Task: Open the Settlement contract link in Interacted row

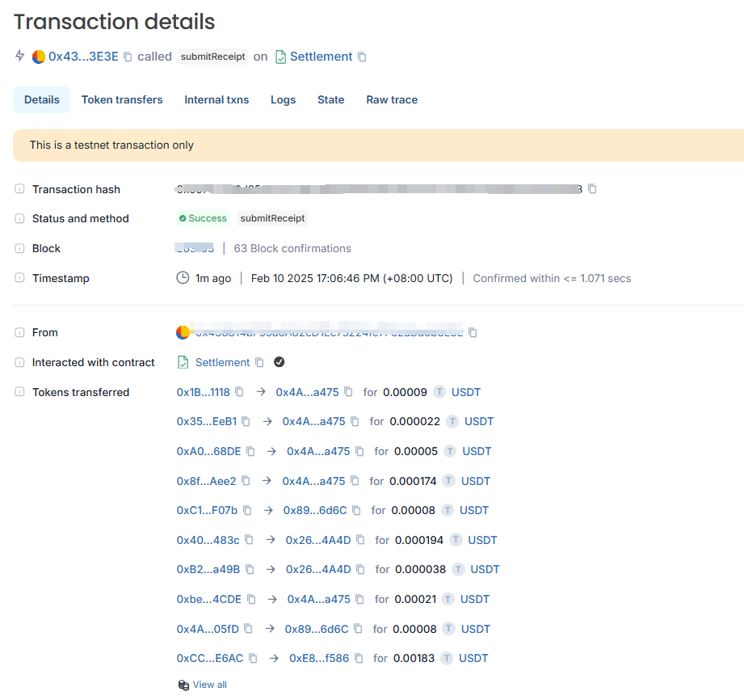Action: [x=222, y=362]
